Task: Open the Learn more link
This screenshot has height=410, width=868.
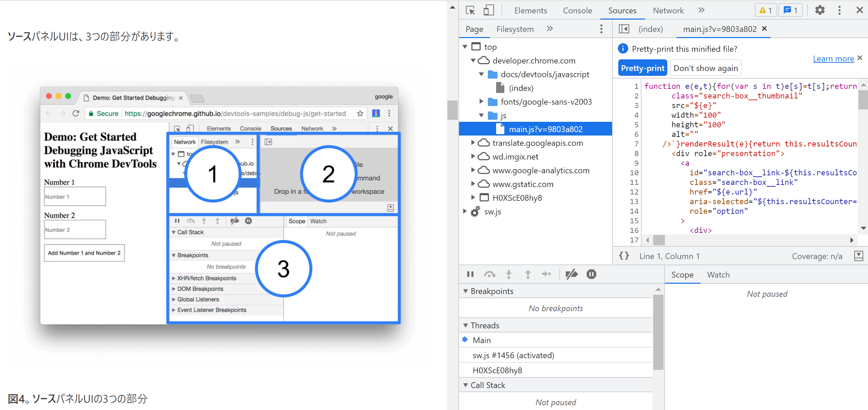Action: (x=834, y=58)
